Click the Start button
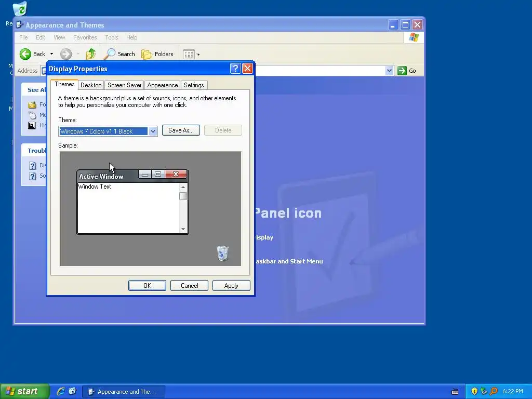This screenshot has height=399, width=532. pos(24,392)
